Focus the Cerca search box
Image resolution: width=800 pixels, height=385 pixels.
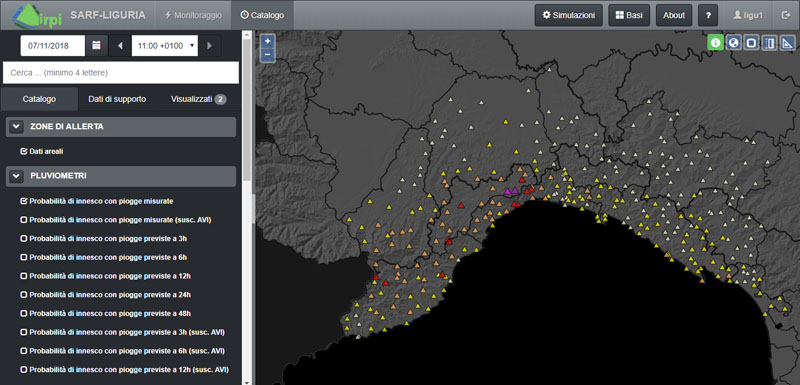[121, 73]
